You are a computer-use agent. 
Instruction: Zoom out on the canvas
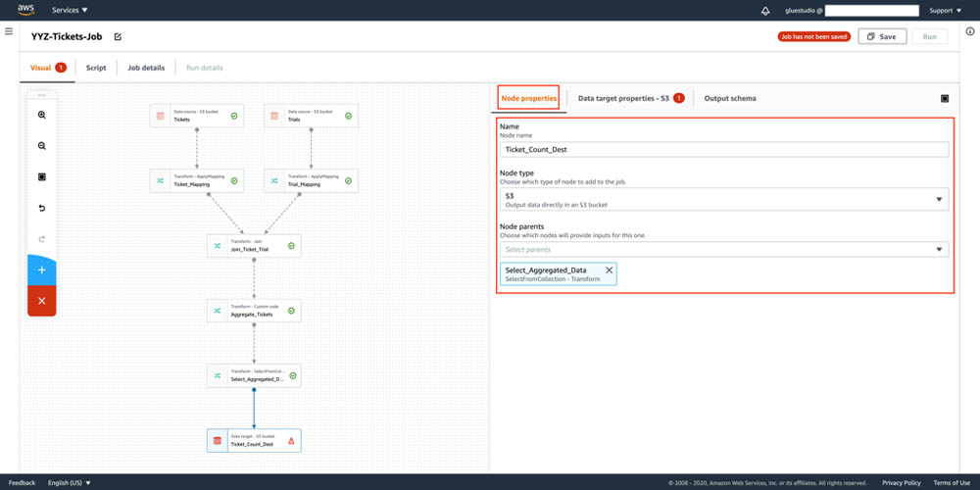[42, 146]
